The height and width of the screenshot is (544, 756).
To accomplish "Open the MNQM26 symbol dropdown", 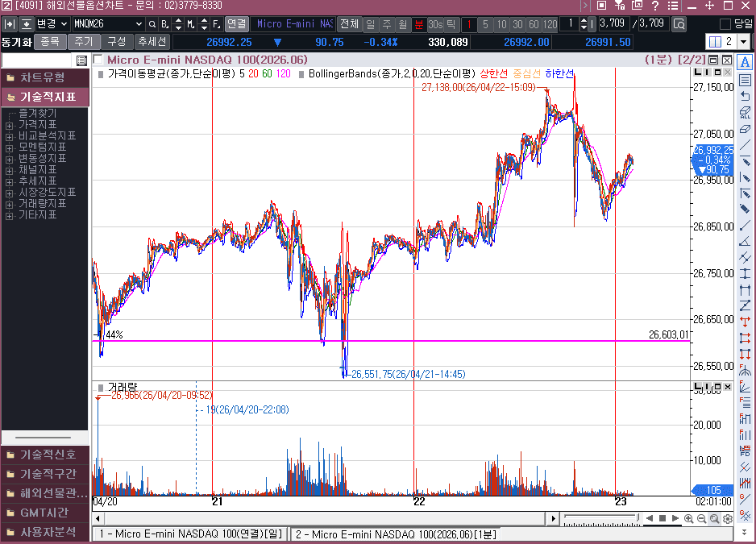I will [139, 24].
